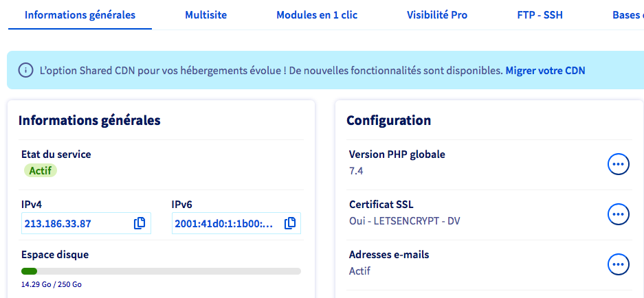Screen dimensions: 644x298
Task: Go to the Visibilité Pro tab
Action: pos(437,14)
